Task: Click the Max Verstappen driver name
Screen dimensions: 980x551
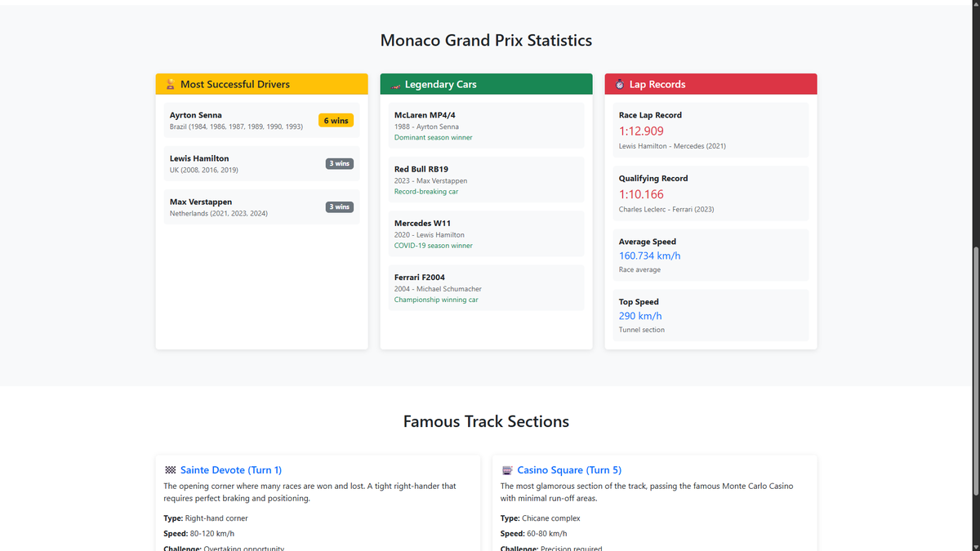Action: coord(201,202)
